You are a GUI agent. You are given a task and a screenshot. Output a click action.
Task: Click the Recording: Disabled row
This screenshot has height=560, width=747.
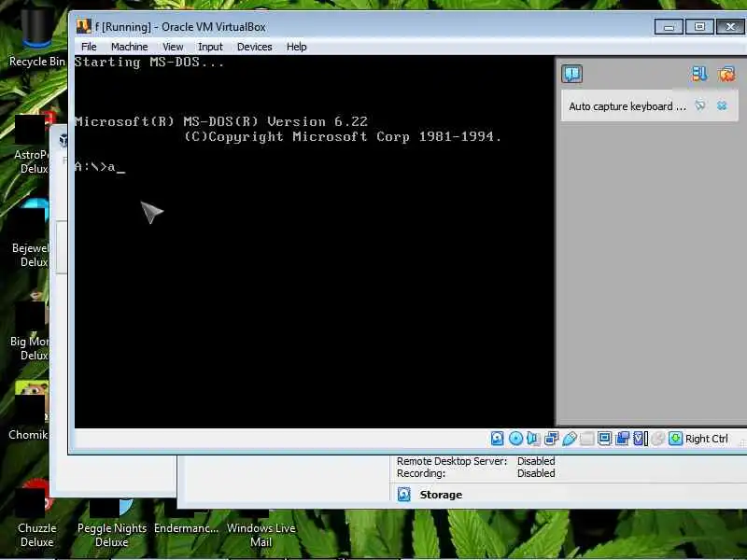[x=476, y=473]
